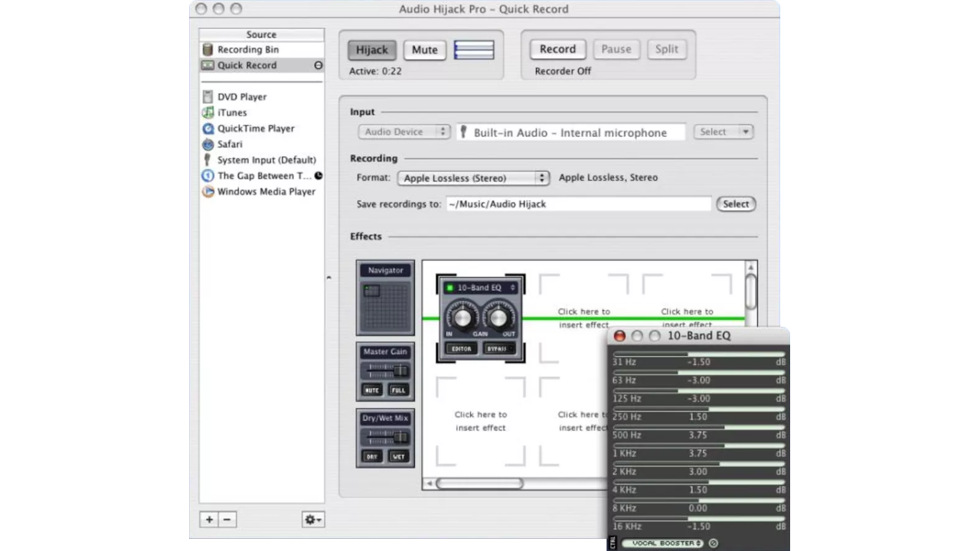The image size is (980, 551).
Task: Open Apple Lossless (Stereo) format dropdown
Action: click(474, 178)
